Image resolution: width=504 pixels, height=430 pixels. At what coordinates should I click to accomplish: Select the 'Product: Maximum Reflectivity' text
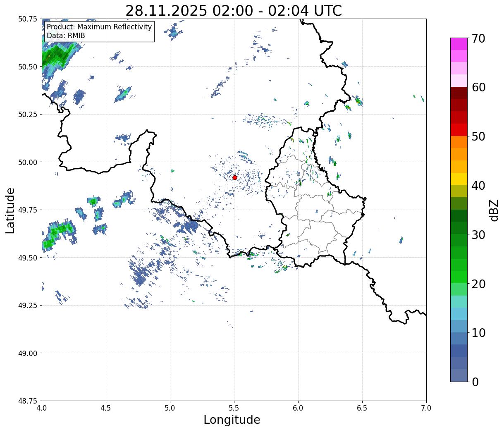99,27
